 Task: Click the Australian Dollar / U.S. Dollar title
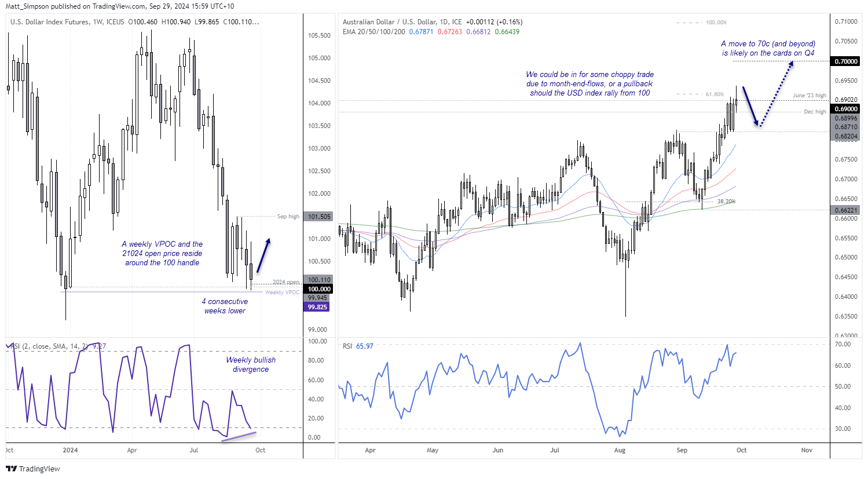tap(395, 22)
